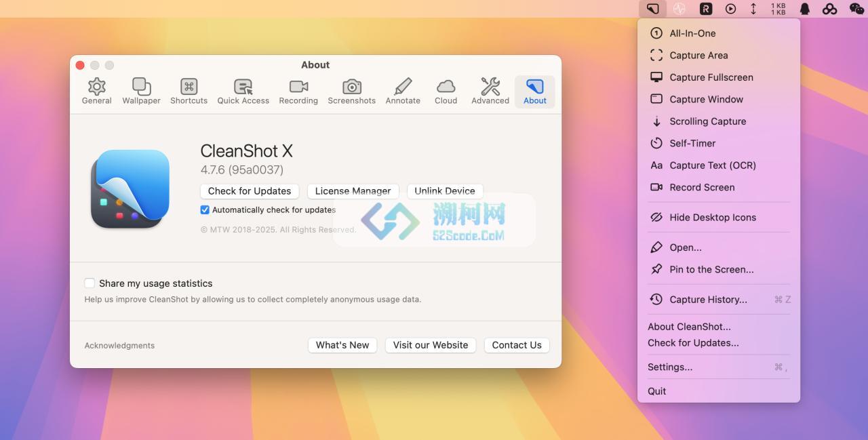
Task: Click the play circle menu bar icon
Action: point(730,9)
